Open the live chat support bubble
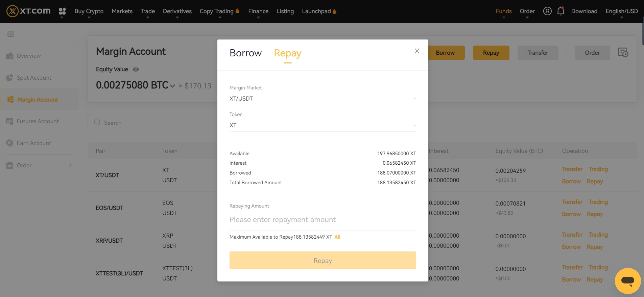The height and width of the screenshot is (297, 644). tap(628, 281)
